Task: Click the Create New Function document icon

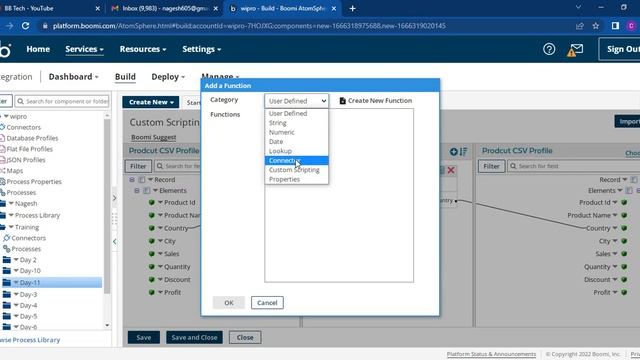Action: point(342,100)
